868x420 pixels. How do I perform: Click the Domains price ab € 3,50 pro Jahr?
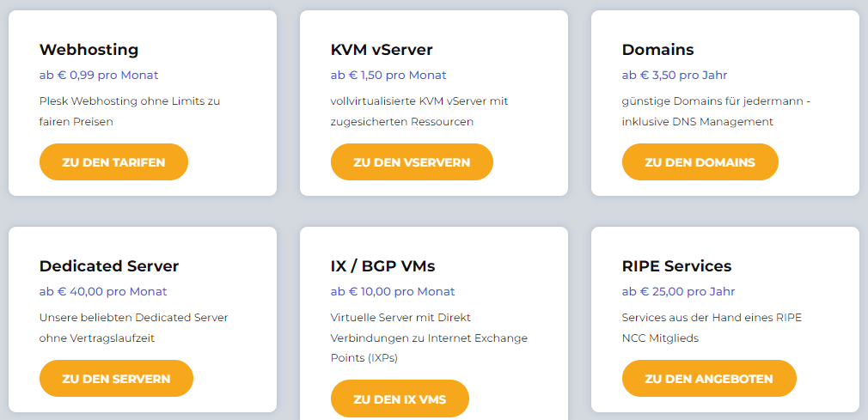(675, 76)
